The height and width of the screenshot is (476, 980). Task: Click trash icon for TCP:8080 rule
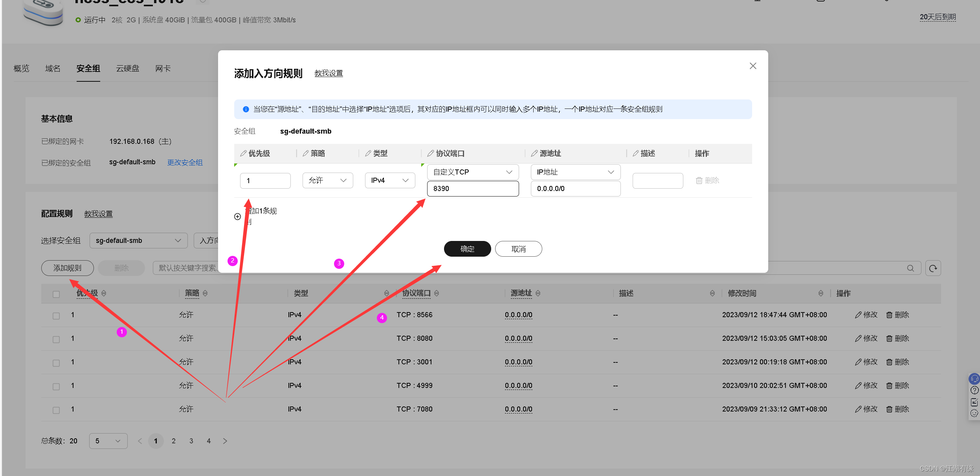(889, 338)
